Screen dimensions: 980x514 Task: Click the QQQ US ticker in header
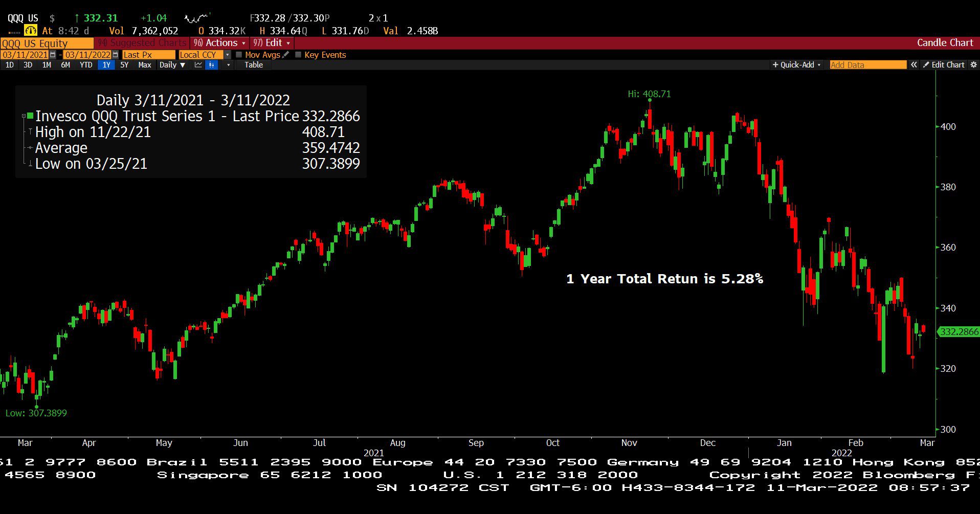coord(23,18)
